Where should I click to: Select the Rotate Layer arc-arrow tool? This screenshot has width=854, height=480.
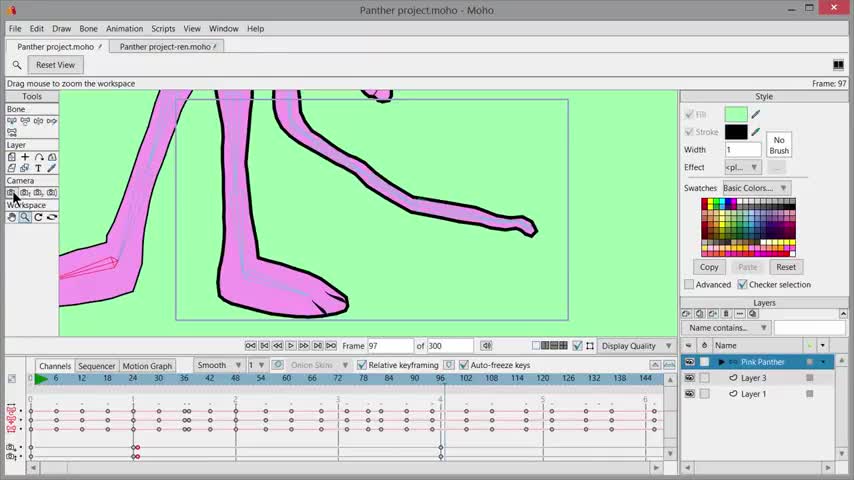tap(38, 157)
